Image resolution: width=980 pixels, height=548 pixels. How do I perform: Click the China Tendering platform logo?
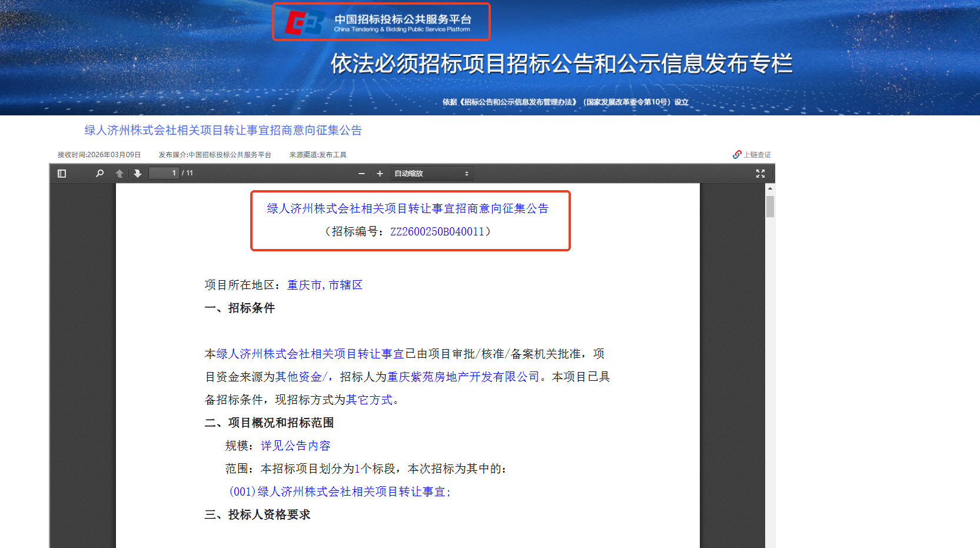click(381, 22)
